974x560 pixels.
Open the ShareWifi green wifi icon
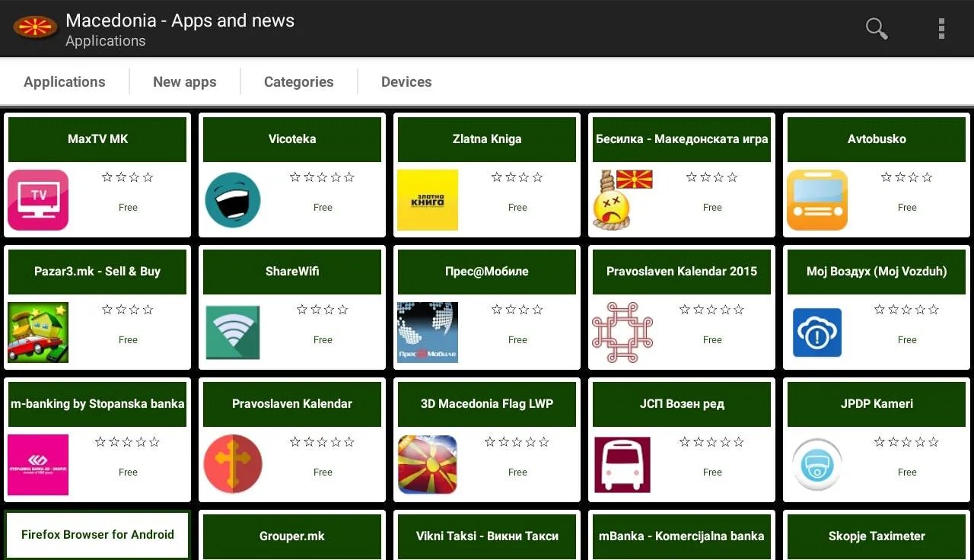tap(233, 332)
